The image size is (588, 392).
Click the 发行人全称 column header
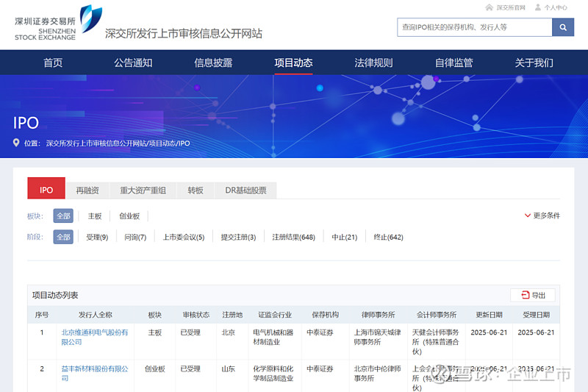pyautogui.click(x=96, y=315)
